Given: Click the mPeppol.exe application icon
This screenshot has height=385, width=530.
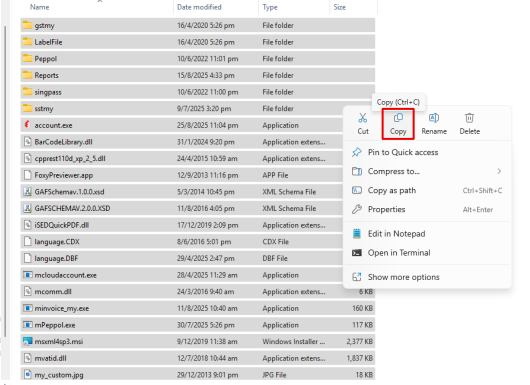Looking at the screenshot, I should 28,325.
